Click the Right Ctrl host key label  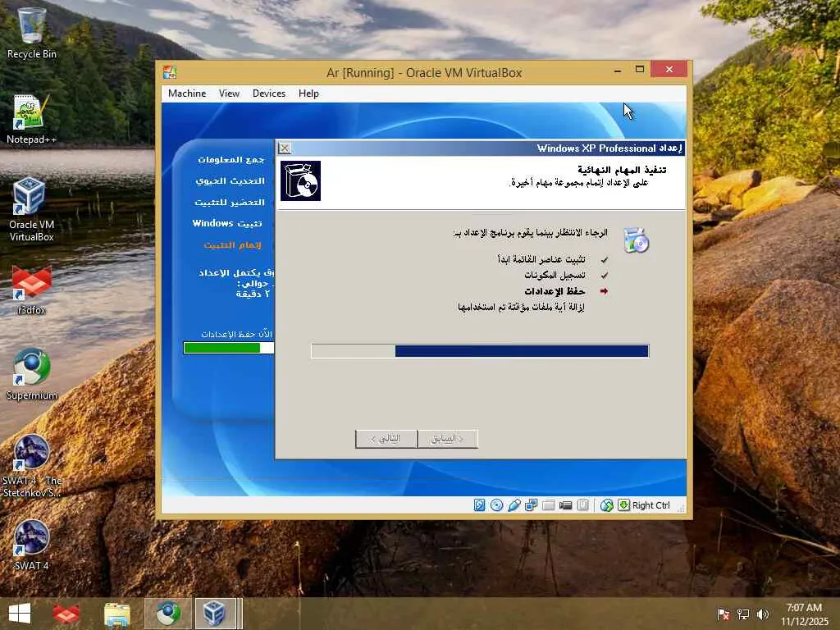(x=651, y=505)
